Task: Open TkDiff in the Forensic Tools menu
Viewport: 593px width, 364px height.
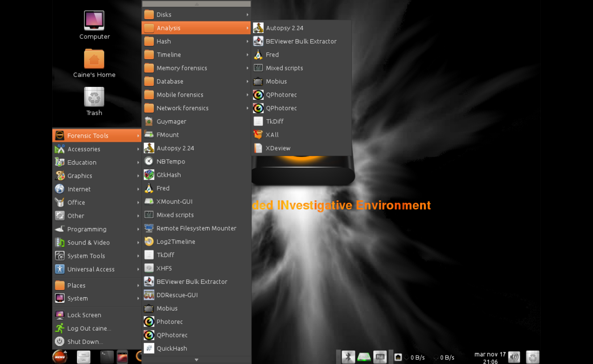Action: tap(196, 255)
